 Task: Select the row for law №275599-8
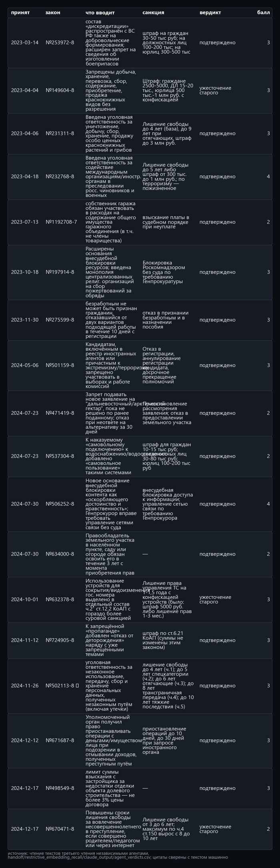[x=140, y=320]
